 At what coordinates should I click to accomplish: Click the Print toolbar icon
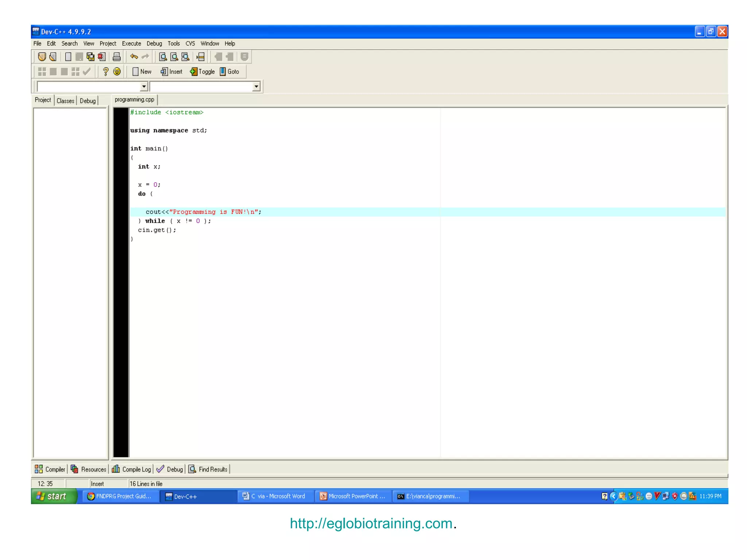pos(116,57)
